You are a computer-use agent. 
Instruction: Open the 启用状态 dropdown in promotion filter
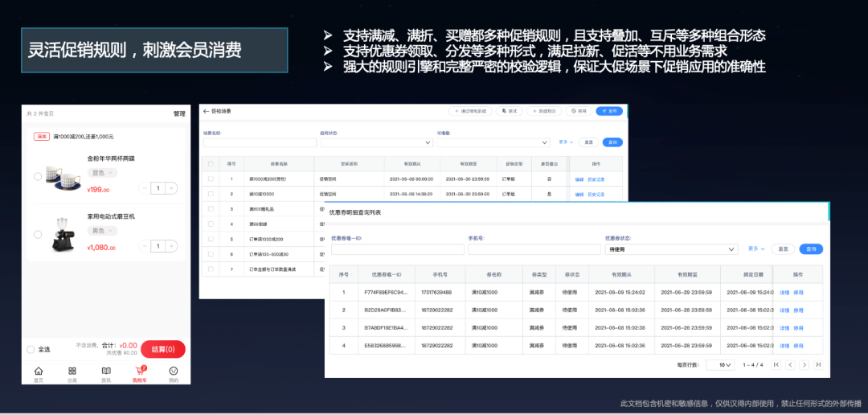pos(375,142)
